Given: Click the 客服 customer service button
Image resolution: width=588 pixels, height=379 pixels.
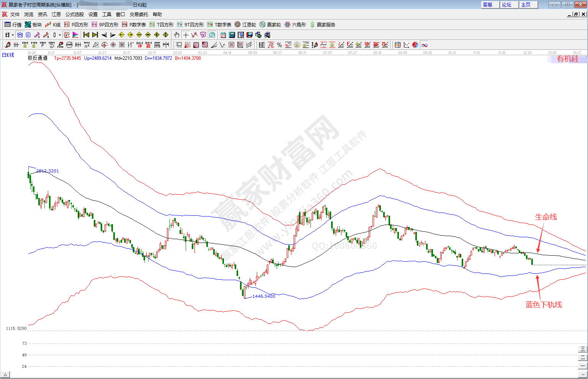Looking at the screenshot, I should coord(490,5).
